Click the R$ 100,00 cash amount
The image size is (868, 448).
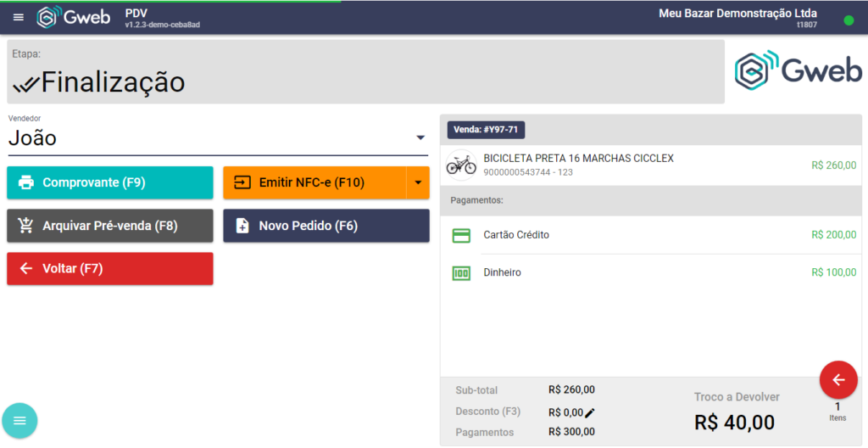click(834, 273)
